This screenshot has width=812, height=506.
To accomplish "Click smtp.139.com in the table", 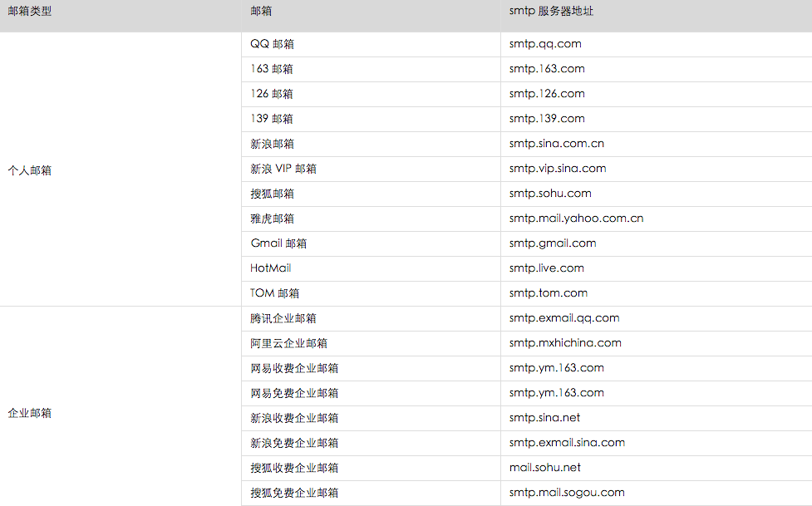I will (547, 119).
